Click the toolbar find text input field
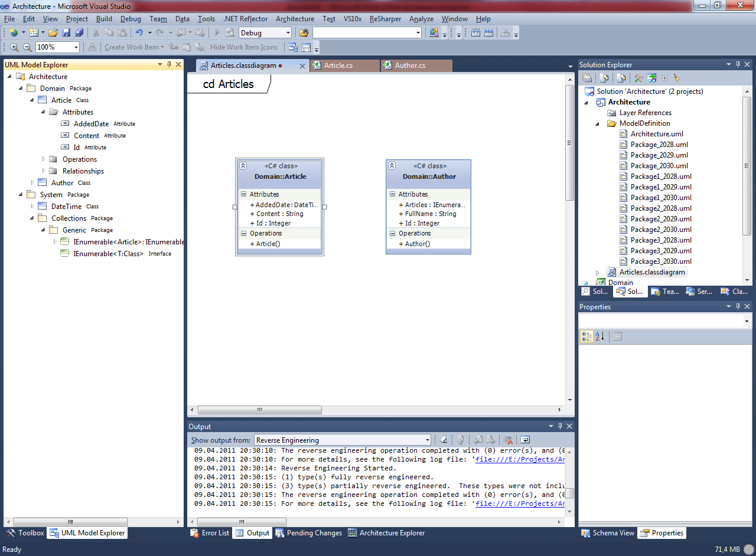The image size is (756, 556). point(367,32)
